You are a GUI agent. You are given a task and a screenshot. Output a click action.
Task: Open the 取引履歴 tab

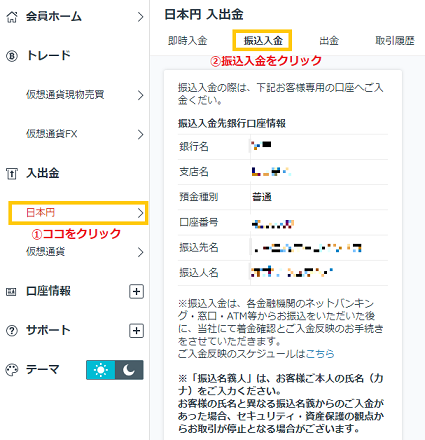[x=395, y=41]
